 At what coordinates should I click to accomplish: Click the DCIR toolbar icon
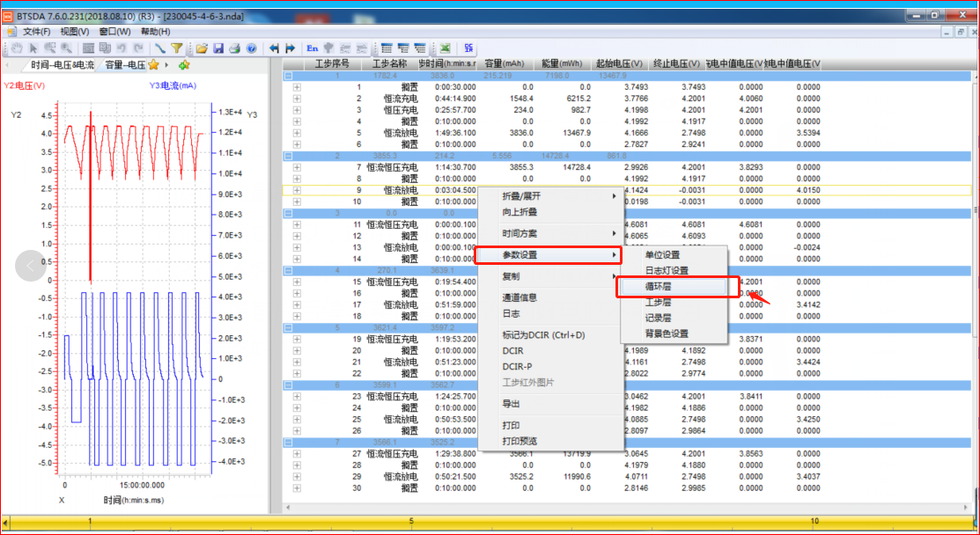[468, 48]
